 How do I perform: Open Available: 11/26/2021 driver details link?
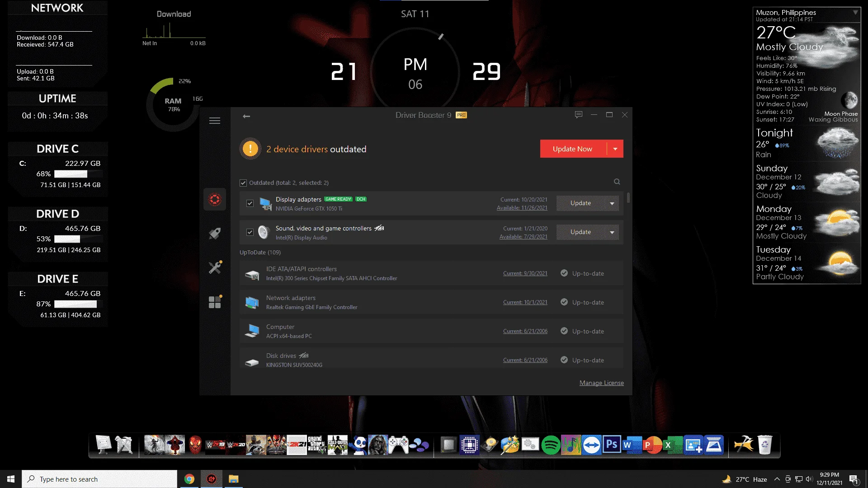tap(522, 208)
